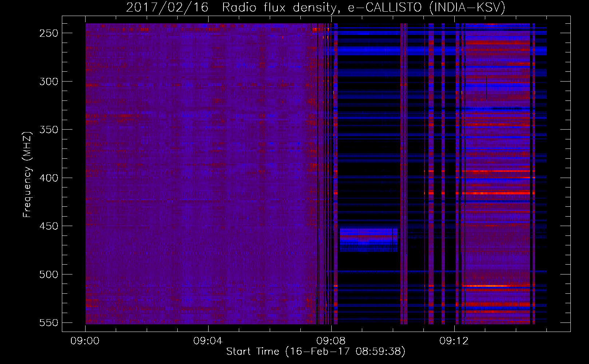Select the 400 frequency tick label
Image resolution: width=589 pixels, height=364 pixels.
point(49,178)
